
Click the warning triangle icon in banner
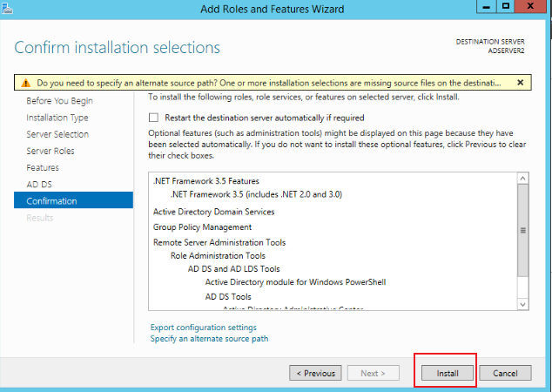coord(26,83)
